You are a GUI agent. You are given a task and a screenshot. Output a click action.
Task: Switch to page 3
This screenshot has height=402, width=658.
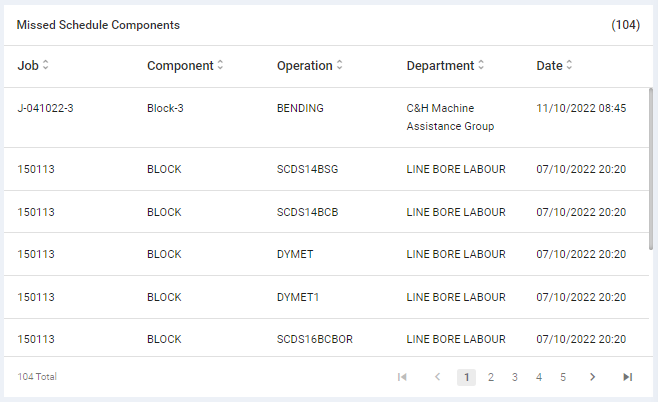click(515, 377)
